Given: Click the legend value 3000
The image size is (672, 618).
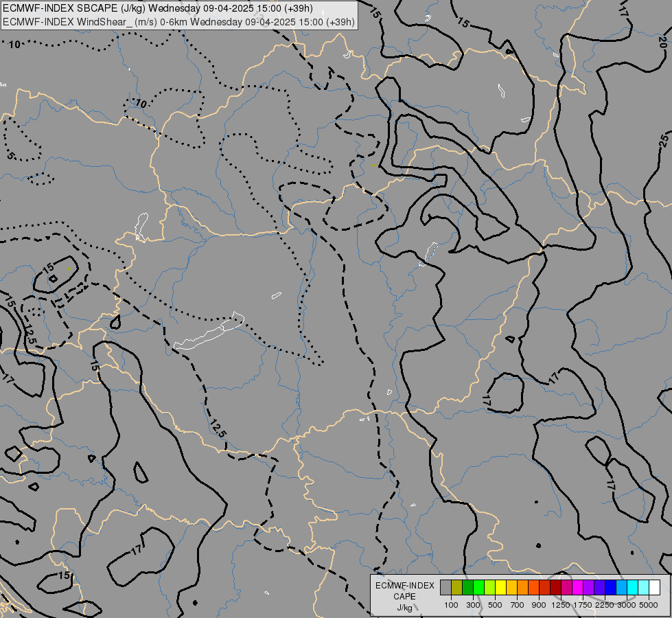Looking at the screenshot, I should [x=627, y=605].
